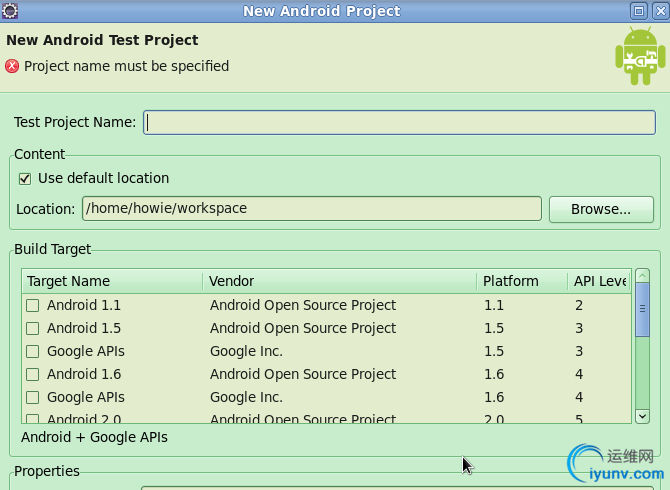Open the Browse... location dialog

(601, 209)
